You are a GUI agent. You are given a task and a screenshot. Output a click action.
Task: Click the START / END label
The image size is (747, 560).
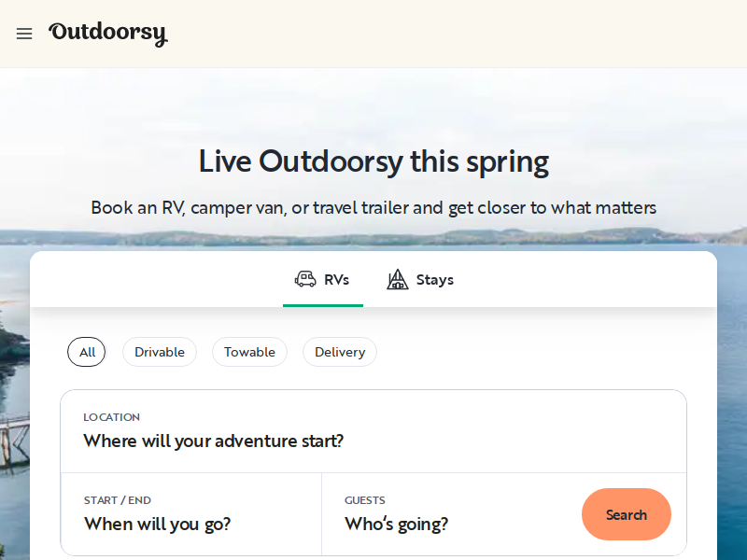click(118, 500)
